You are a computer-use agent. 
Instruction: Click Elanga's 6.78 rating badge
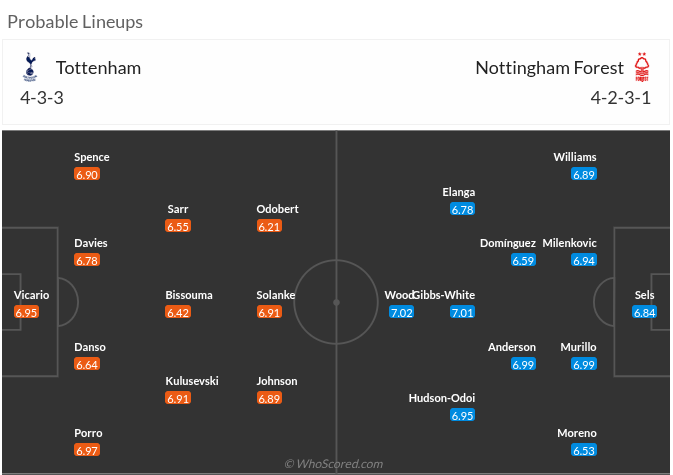click(x=462, y=209)
